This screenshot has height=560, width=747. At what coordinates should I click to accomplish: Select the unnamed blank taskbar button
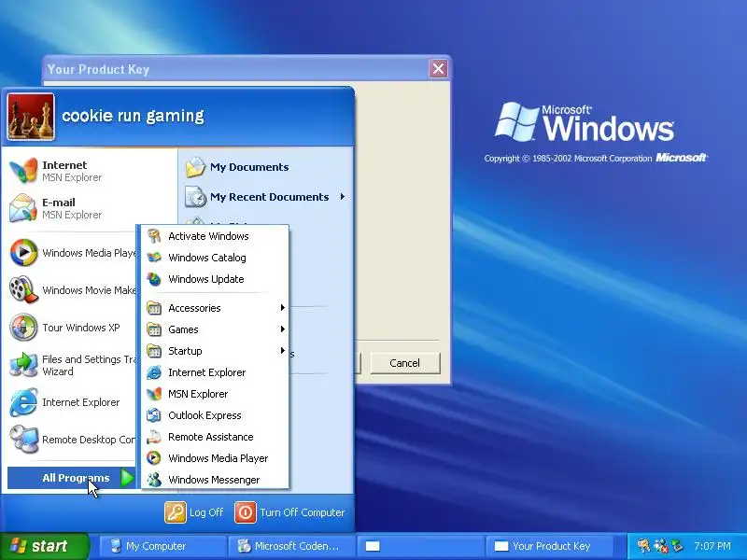(x=419, y=546)
